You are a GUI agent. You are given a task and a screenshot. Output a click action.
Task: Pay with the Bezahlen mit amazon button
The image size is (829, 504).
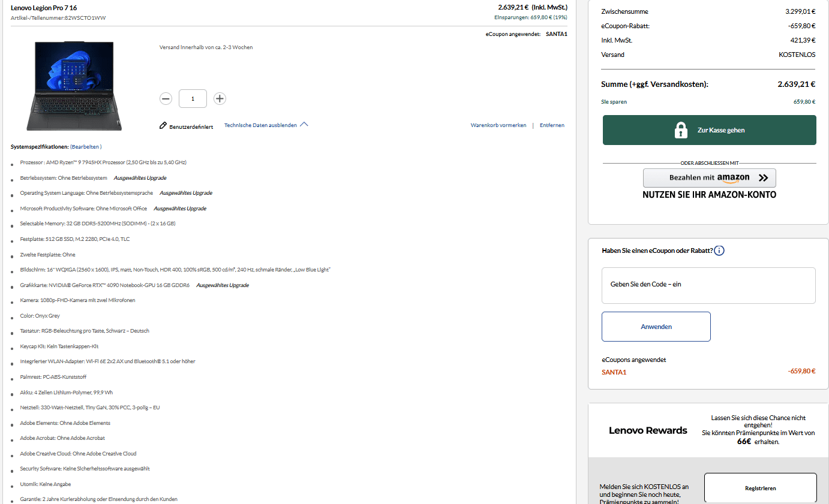pos(709,178)
